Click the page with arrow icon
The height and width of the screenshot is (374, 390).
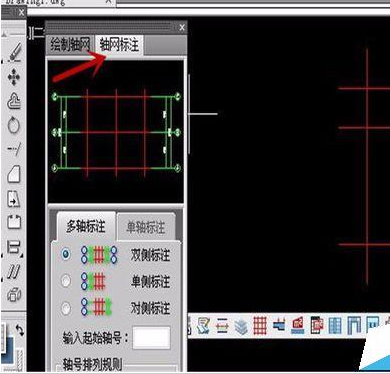tap(14, 199)
